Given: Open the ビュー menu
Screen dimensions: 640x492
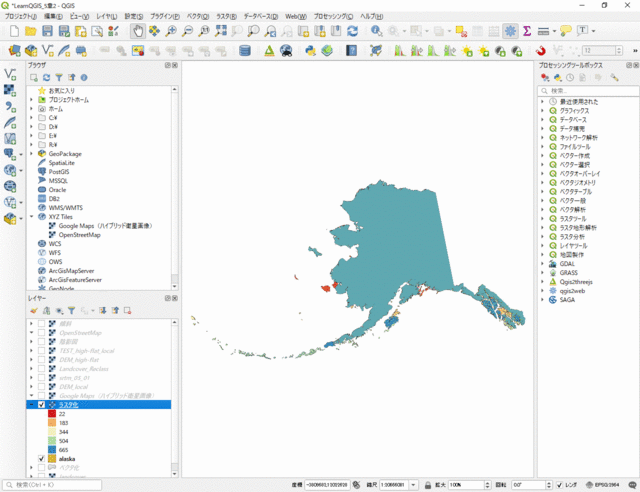Looking at the screenshot, I should 79,16.
